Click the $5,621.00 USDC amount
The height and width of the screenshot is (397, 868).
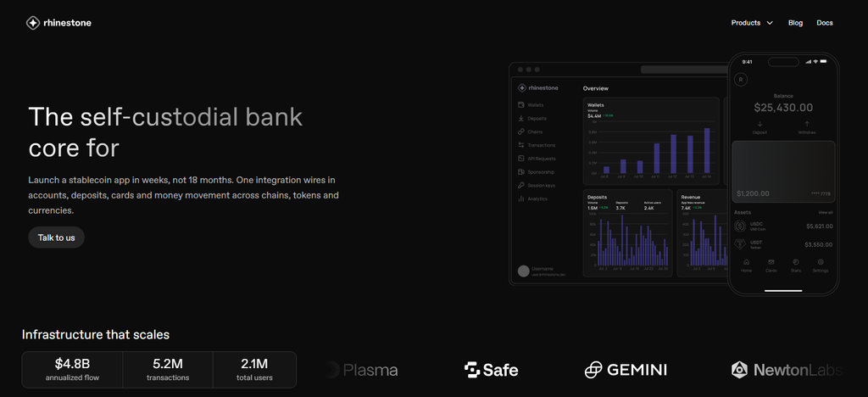coord(820,226)
